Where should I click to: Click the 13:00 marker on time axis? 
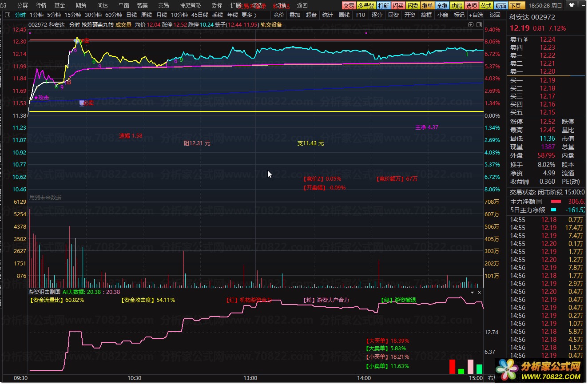click(x=250, y=378)
